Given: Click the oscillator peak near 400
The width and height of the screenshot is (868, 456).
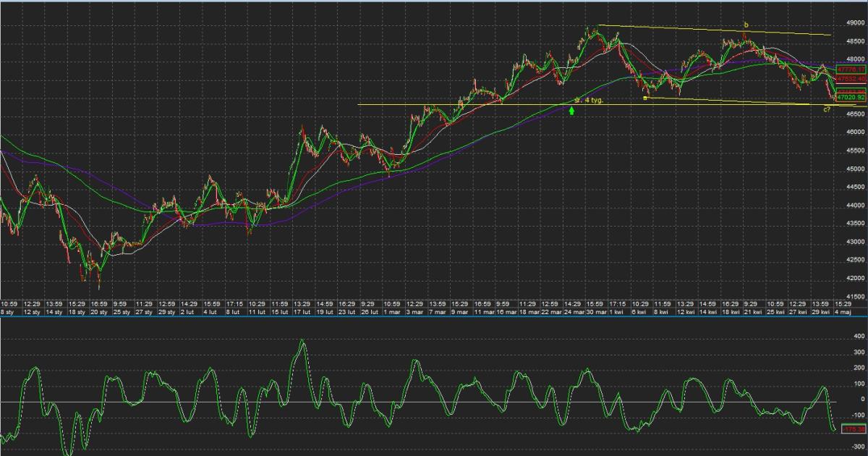Looking at the screenshot, I should (302, 342).
